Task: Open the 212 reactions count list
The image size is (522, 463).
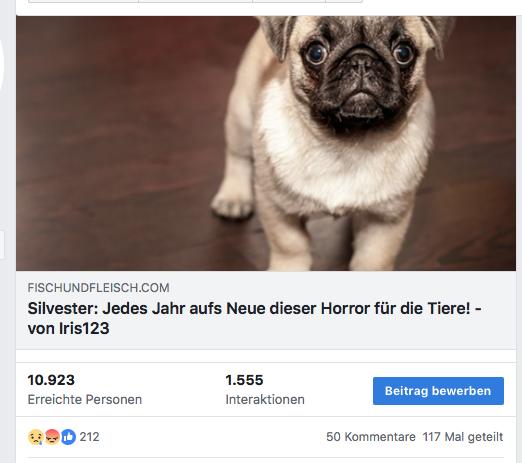Action: coord(89,437)
